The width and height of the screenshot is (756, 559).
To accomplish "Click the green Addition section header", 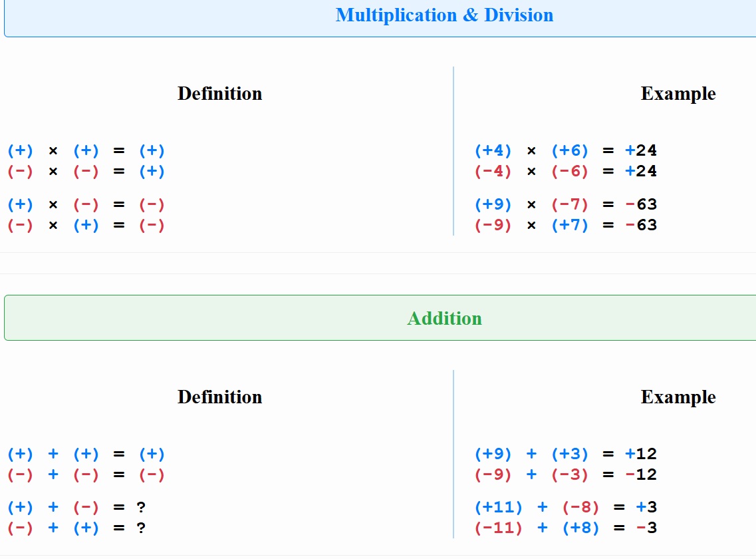I will [x=444, y=318].
